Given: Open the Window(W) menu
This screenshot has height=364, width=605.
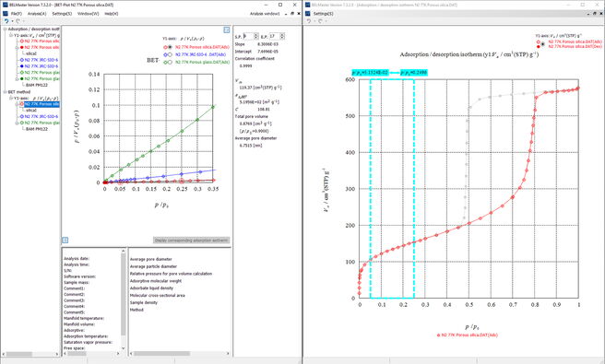Looking at the screenshot, I should (x=88, y=14).
